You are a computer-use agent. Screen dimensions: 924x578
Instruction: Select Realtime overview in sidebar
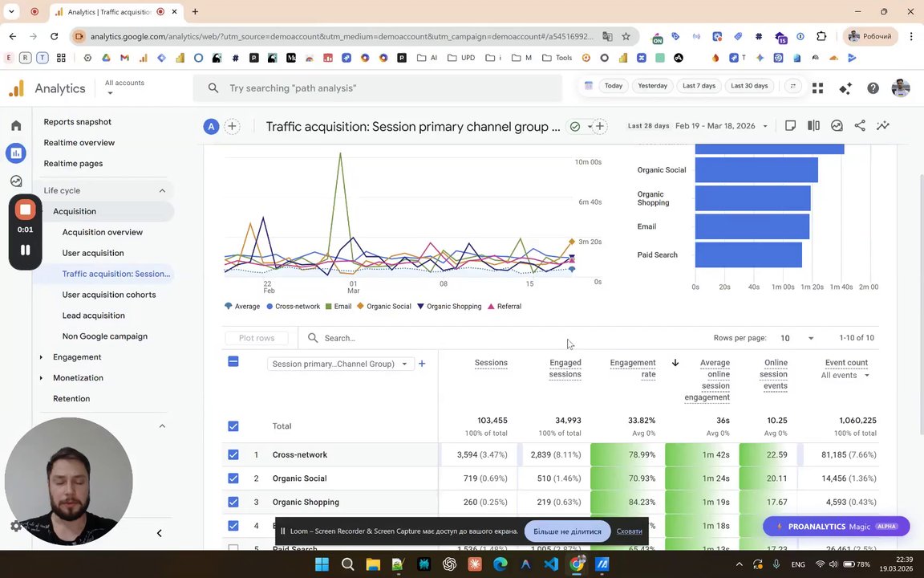[79, 143]
